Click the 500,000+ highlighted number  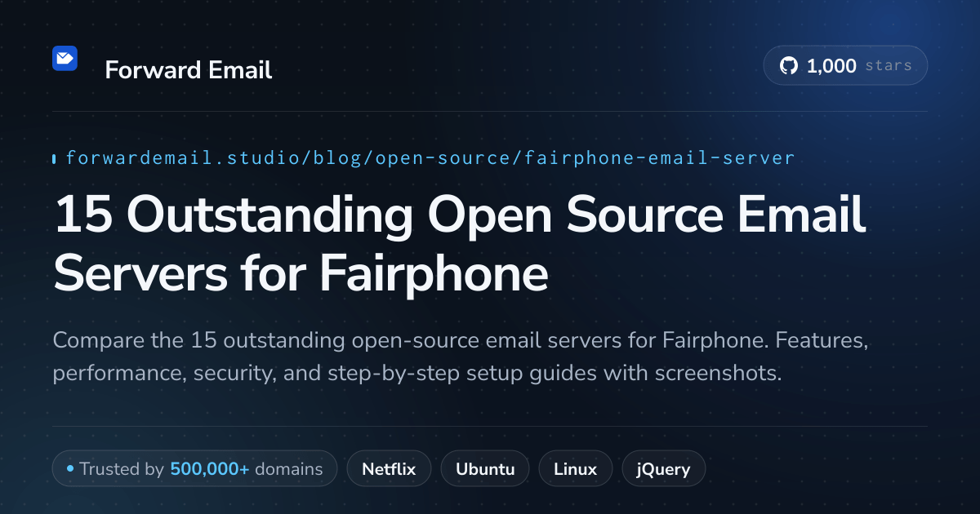click(x=210, y=469)
